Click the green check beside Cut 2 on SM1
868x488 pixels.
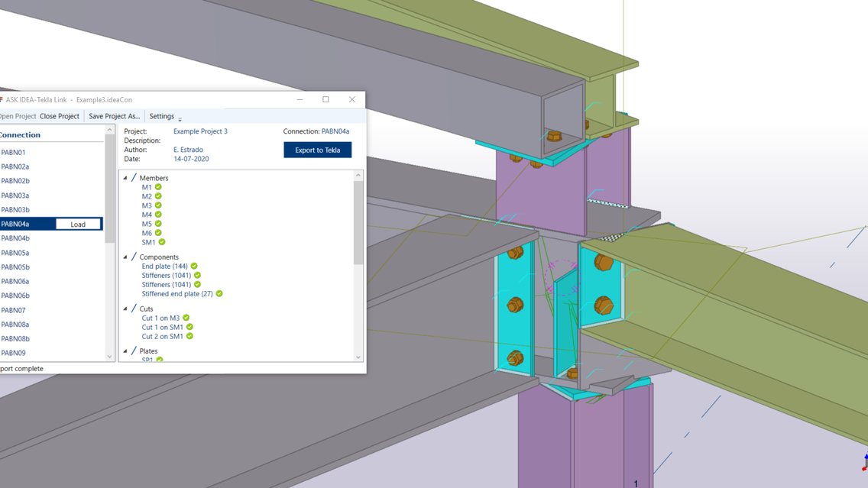[189, 336]
